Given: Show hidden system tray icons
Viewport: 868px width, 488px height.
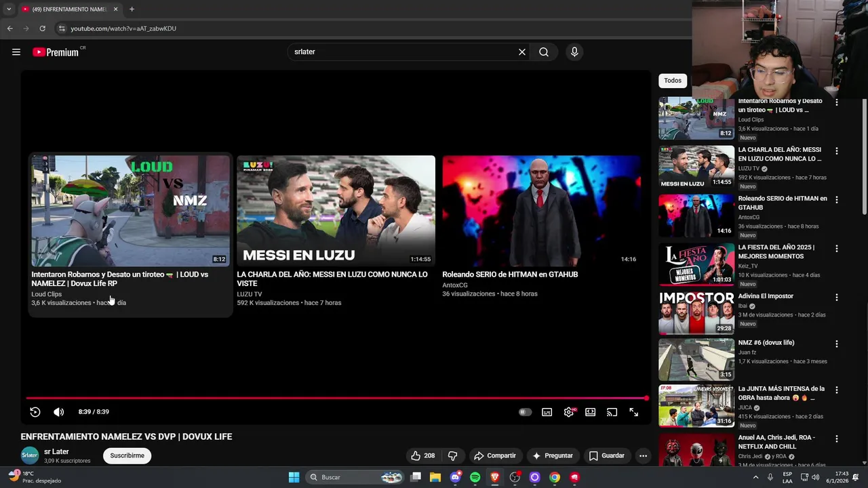Looking at the screenshot, I should point(755,477).
